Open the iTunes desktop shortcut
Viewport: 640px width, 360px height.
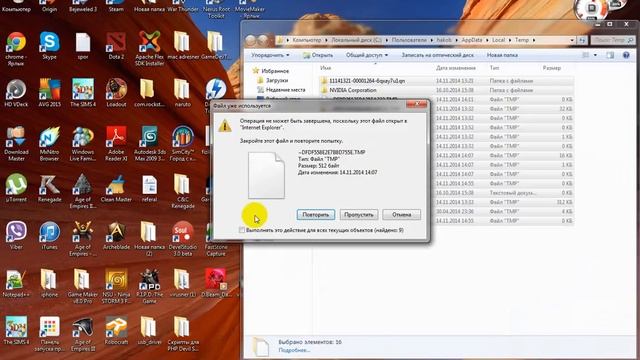(49, 235)
